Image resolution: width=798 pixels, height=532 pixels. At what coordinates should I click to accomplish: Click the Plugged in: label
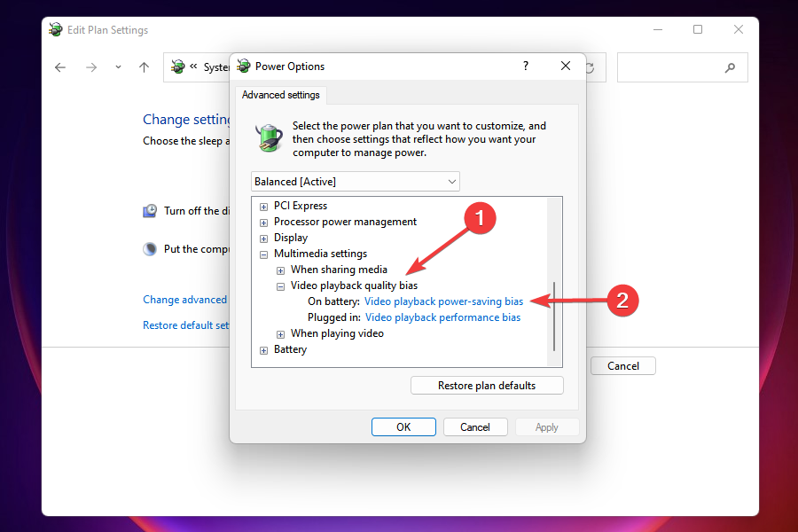click(334, 317)
